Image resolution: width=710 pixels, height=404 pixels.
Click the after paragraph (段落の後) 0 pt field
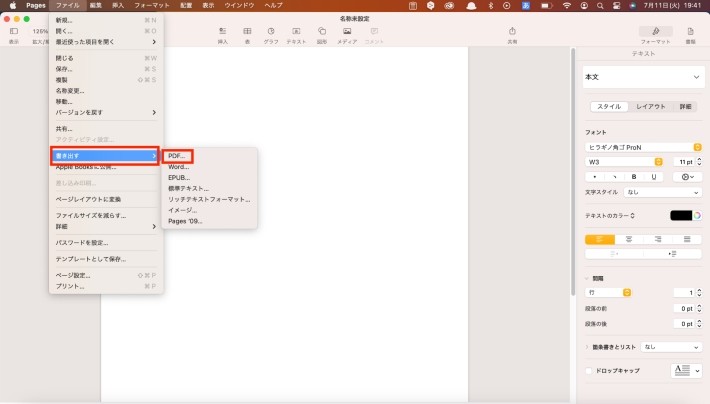pos(684,324)
